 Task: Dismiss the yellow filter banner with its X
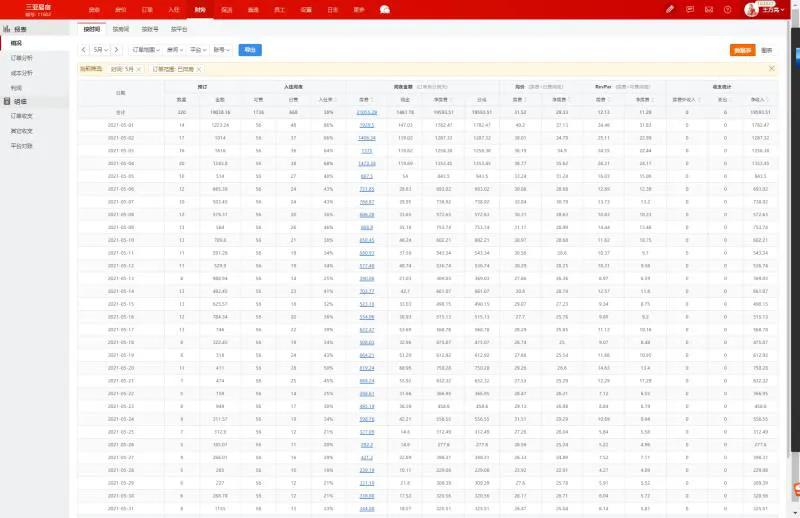tap(771, 68)
